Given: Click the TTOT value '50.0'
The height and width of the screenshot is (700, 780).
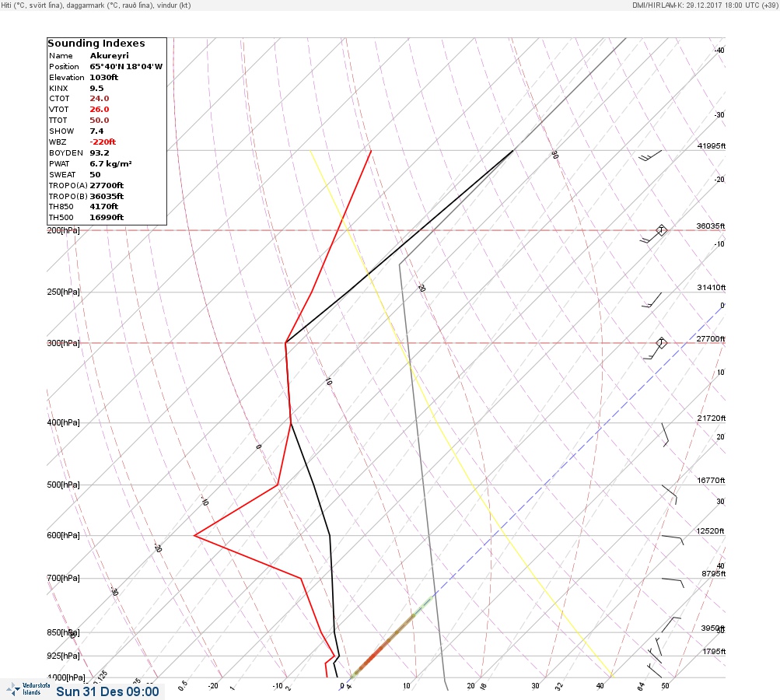Looking at the screenshot, I should (x=100, y=121).
